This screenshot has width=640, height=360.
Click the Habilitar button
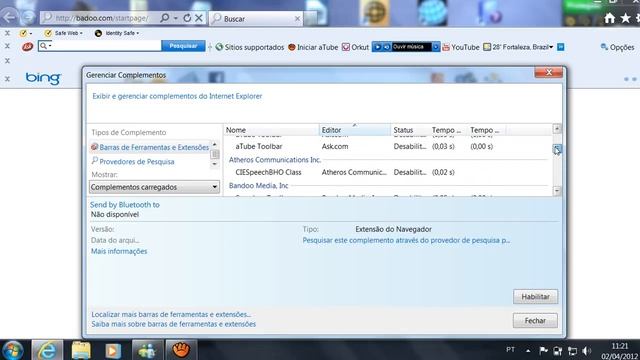pyautogui.click(x=535, y=297)
